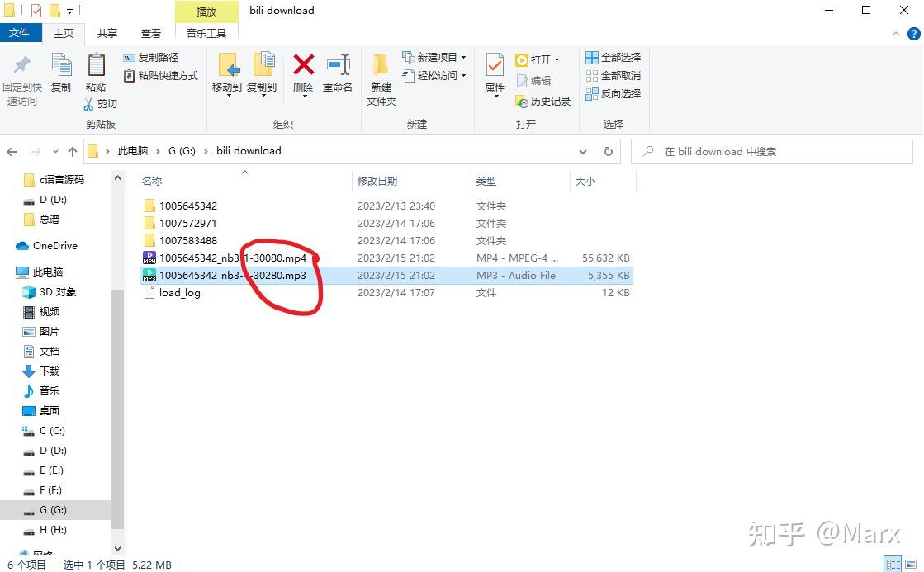
Task: Open the Copy to (复制到) menu
Action: [263, 74]
